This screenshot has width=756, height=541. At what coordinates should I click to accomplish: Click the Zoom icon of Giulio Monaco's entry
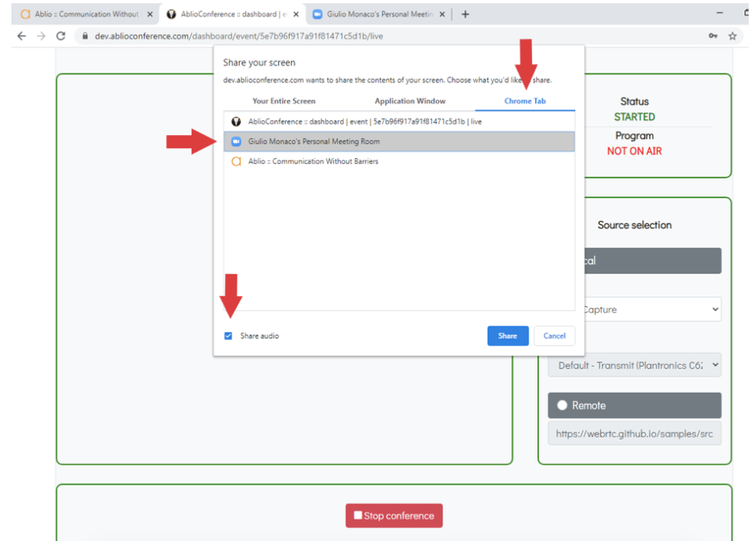236,142
